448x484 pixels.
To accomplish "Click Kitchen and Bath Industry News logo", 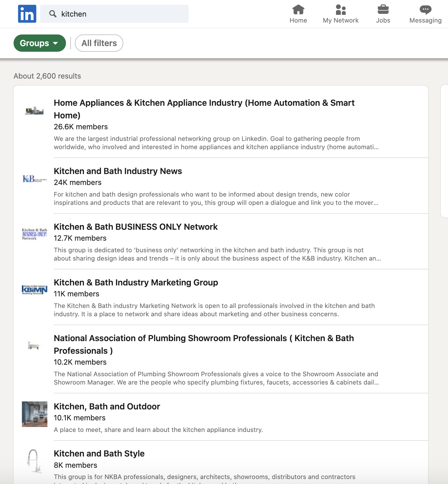I will coord(34,179).
